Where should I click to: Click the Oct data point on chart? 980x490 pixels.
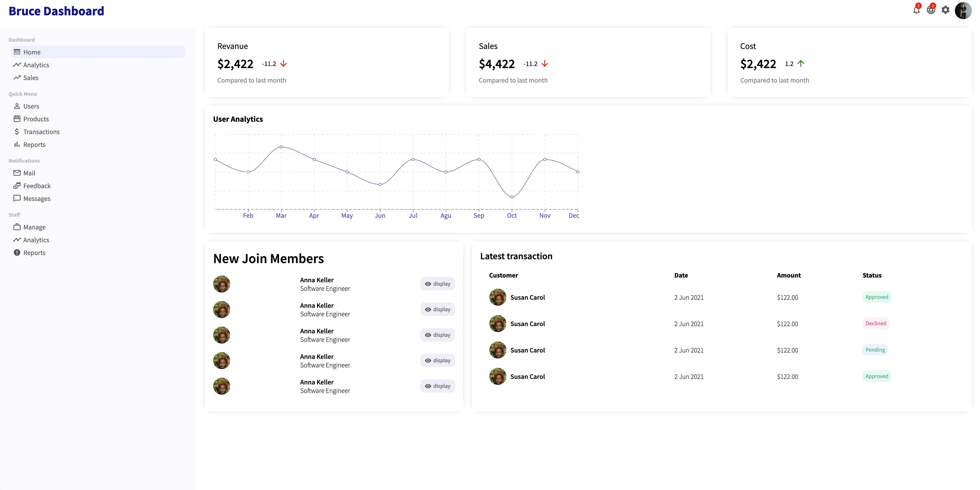click(512, 197)
